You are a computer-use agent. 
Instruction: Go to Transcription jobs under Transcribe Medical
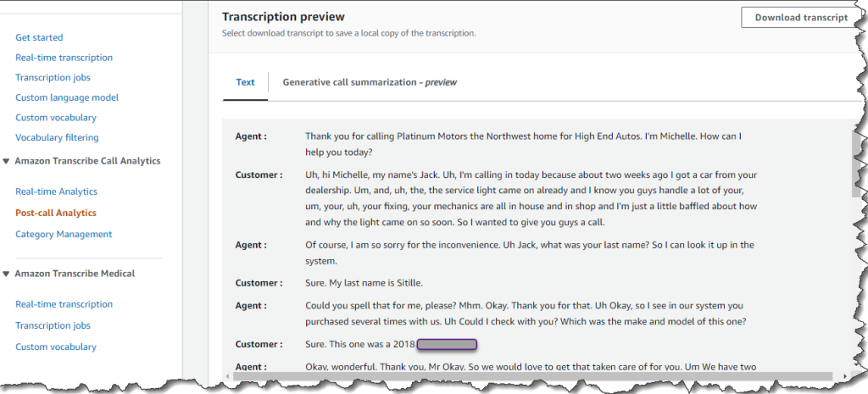(x=53, y=325)
